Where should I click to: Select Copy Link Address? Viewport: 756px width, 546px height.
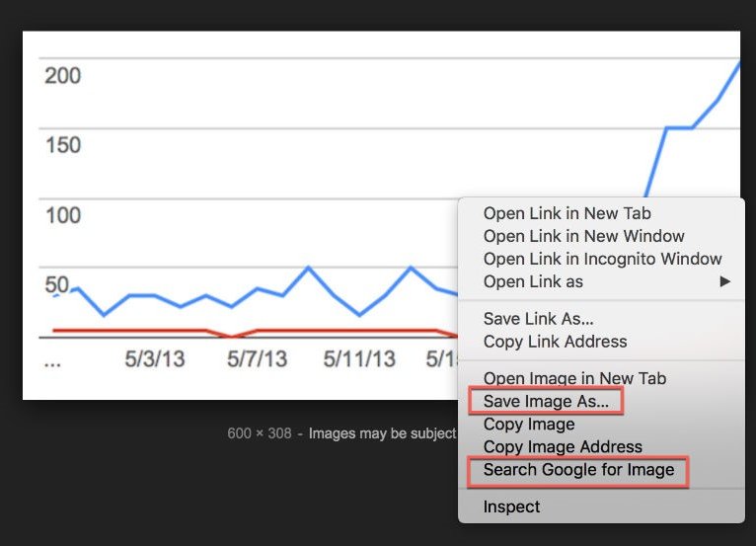click(x=555, y=342)
